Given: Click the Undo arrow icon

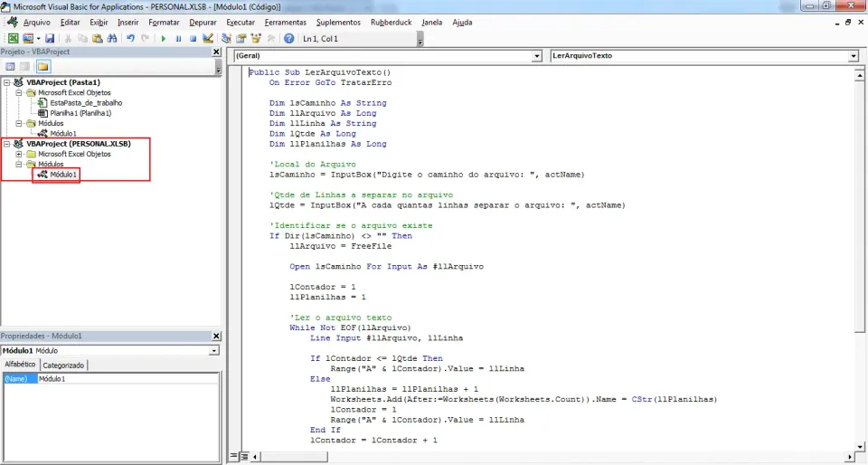Looking at the screenshot, I should [x=130, y=38].
